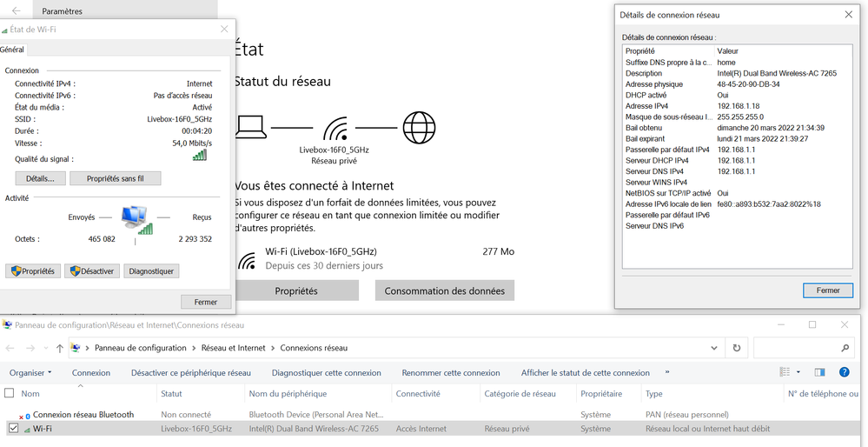This screenshot has height=447, width=868.
Task: Open the Organiser dropdown menu
Action: tap(30, 373)
